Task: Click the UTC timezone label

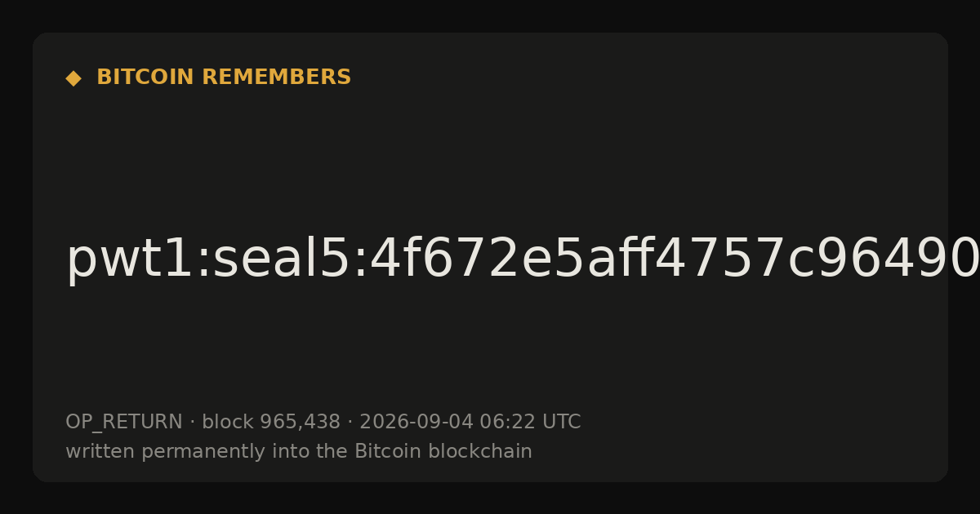Action: click(x=561, y=422)
